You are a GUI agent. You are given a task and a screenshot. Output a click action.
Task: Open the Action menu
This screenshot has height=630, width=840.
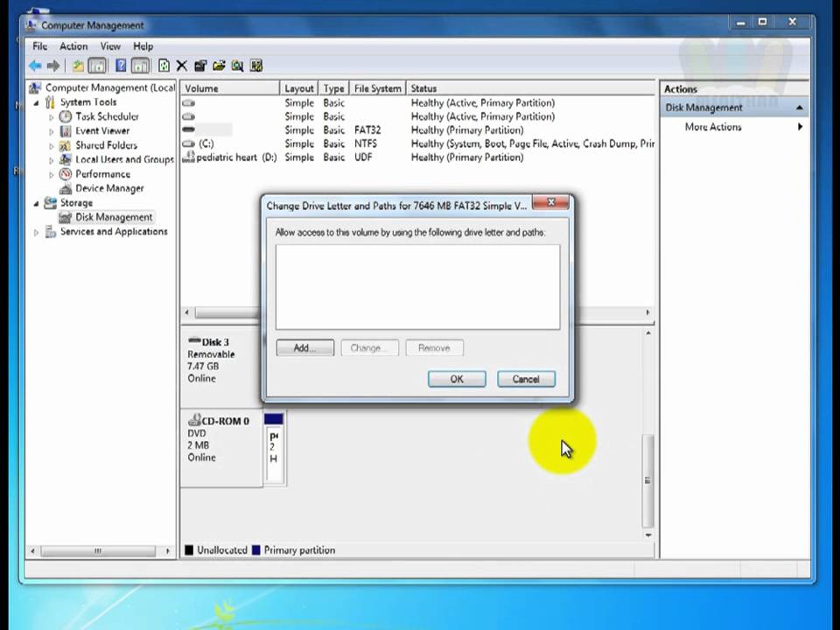coord(73,46)
